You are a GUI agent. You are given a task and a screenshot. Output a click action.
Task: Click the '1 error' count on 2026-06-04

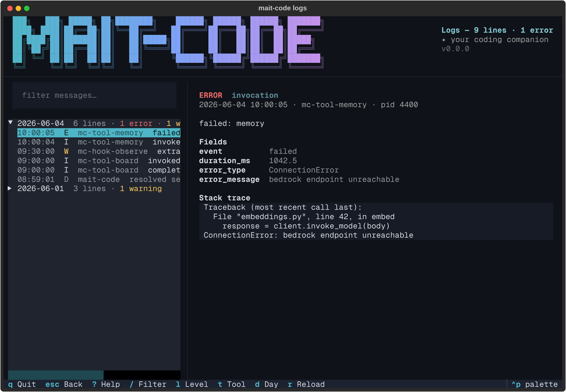pos(136,123)
